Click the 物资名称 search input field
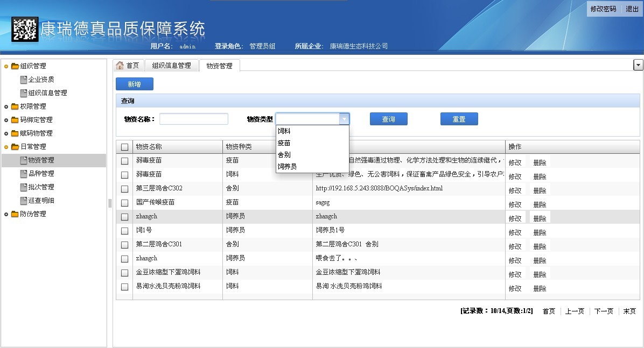644x348 pixels. point(194,119)
